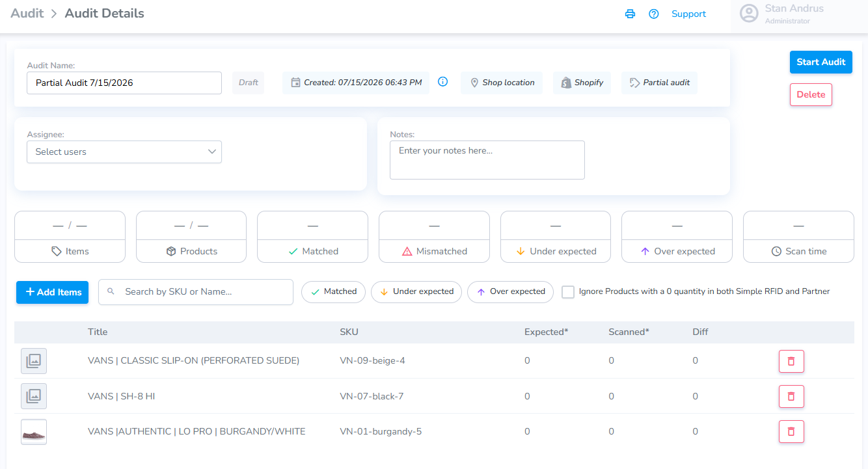Click the Add Items button
Viewport: 868px width, 469px height.
(x=52, y=292)
